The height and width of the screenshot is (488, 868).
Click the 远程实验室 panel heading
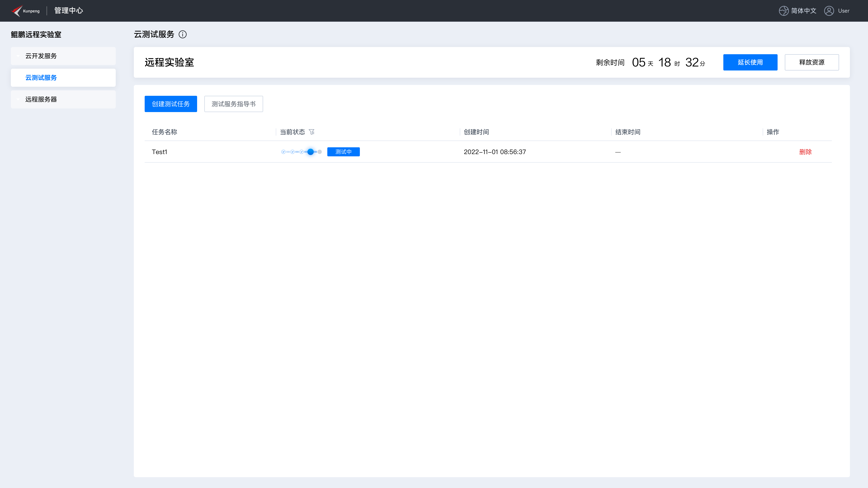(x=170, y=62)
